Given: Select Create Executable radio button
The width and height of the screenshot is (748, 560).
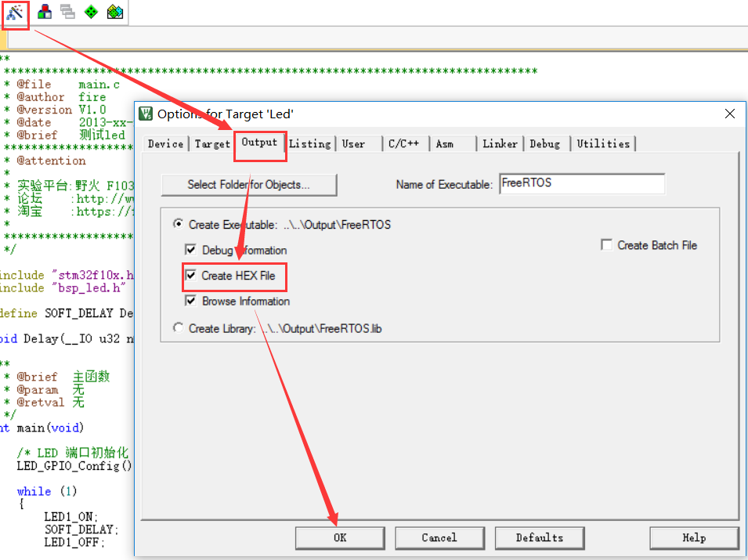Looking at the screenshot, I should [179, 224].
